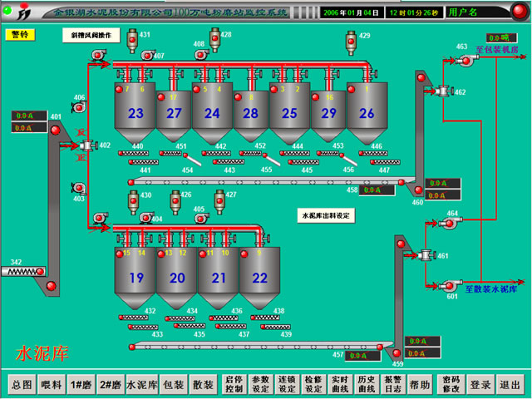Select the rotary valve icon 402
The height and width of the screenshot is (399, 532).
coord(87,145)
